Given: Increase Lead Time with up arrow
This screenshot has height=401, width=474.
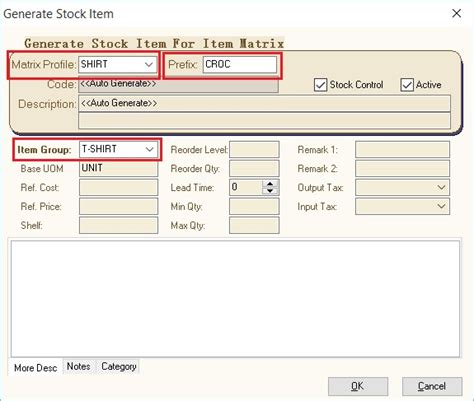Looking at the screenshot, I should 270,184.
